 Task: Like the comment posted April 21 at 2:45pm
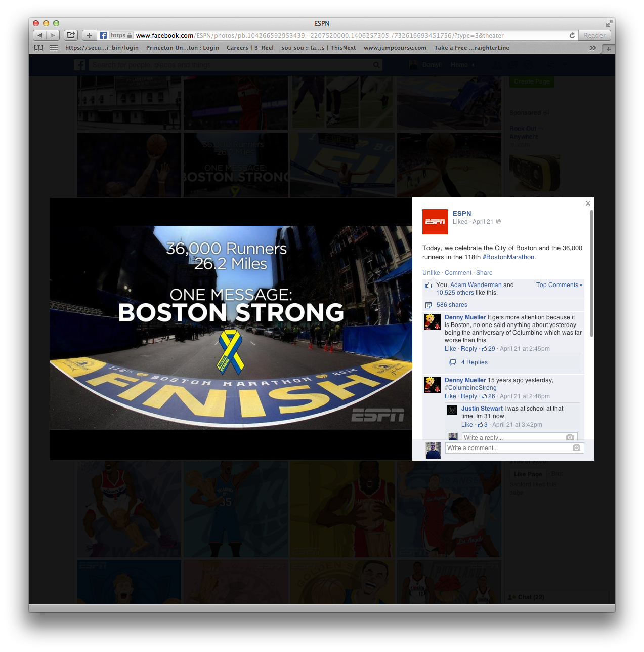click(450, 349)
